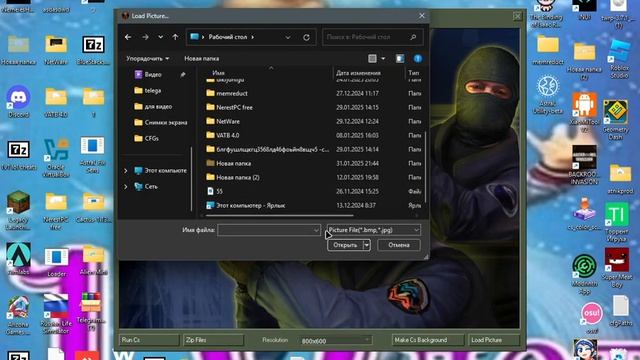640x360 pixels.
Task: Sort files by Дата изменения column header
Action: 358,73
